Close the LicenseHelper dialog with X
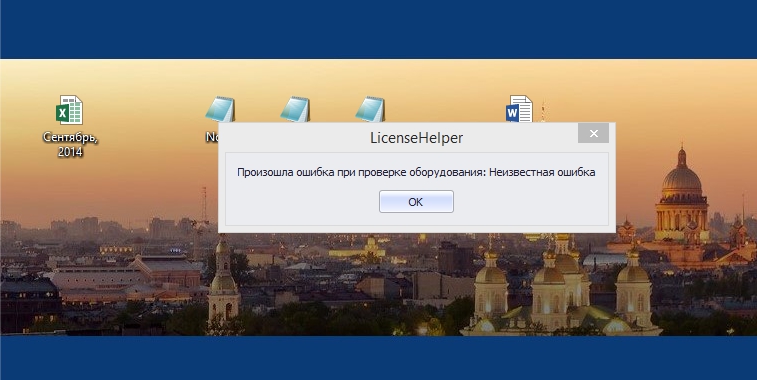Image resolution: width=757 pixels, height=380 pixels. point(593,133)
